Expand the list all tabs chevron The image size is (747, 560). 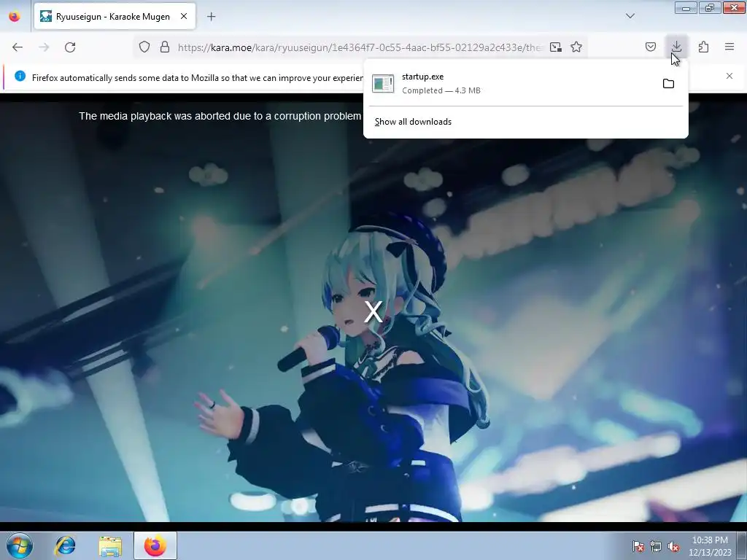pos(630,16)
